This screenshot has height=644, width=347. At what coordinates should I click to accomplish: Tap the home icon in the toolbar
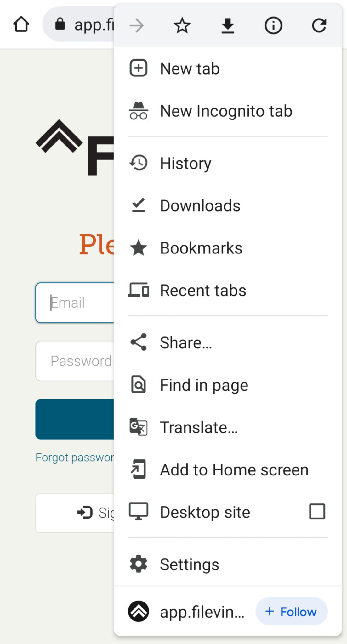21,25
